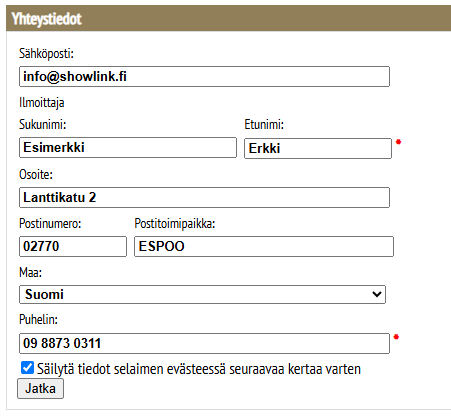The width and height of the screenshot is (451, 420).
Task: Focus the Puhelin phone number field
Action: click(204, 343)
